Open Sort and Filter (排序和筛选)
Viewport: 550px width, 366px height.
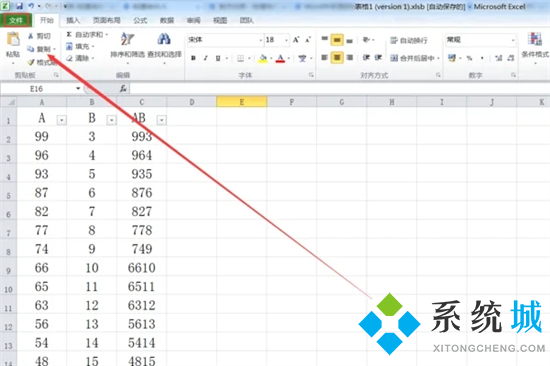coord(128,47)
